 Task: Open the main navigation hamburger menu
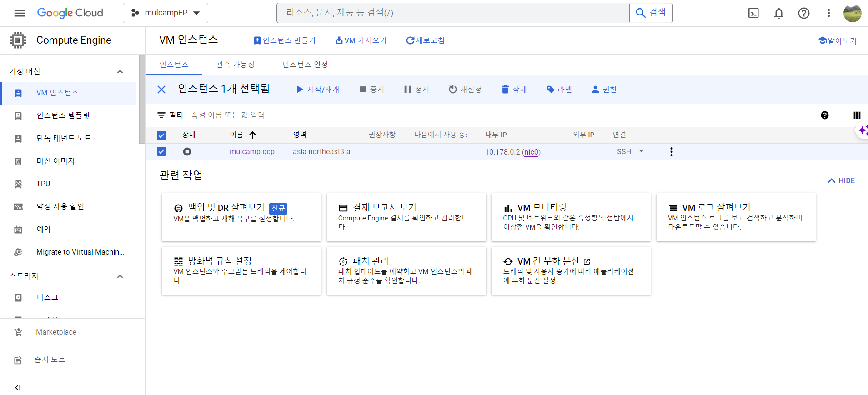(x=20, y=13)
